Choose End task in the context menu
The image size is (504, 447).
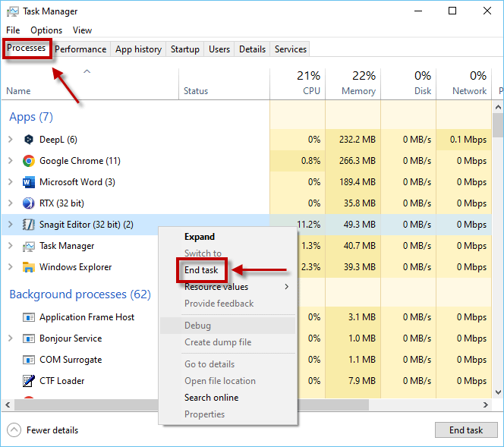[x=201, y=270]
